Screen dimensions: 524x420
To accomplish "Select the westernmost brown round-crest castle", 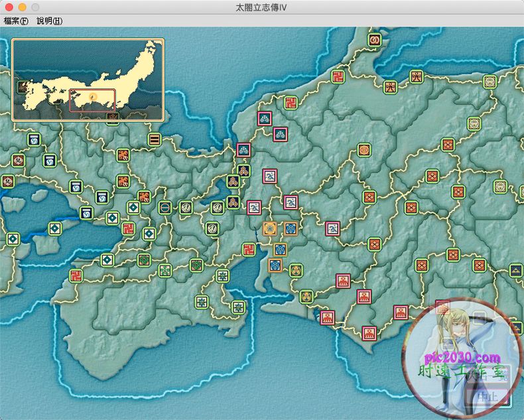I will click(x=8, y=181).
